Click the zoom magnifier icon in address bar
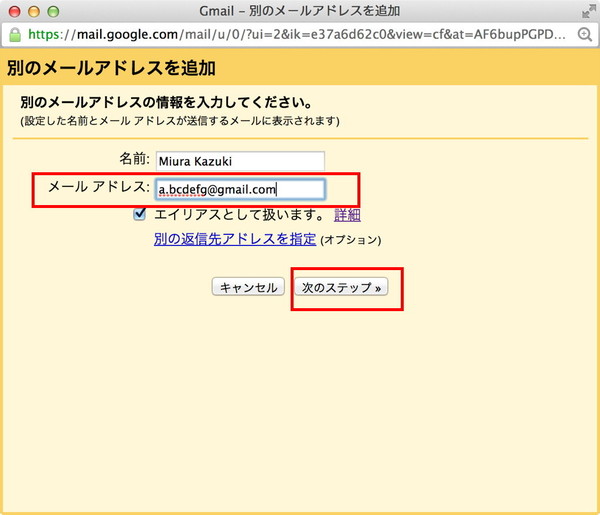Screen dimensions: 600x515 pos(586,34)
